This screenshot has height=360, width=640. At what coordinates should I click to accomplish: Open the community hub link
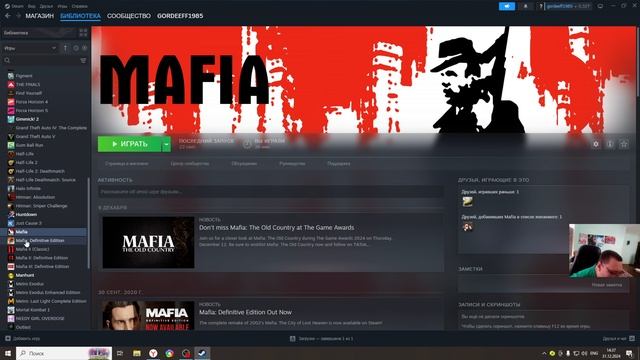pyautogui.click(x=190, y=164)
